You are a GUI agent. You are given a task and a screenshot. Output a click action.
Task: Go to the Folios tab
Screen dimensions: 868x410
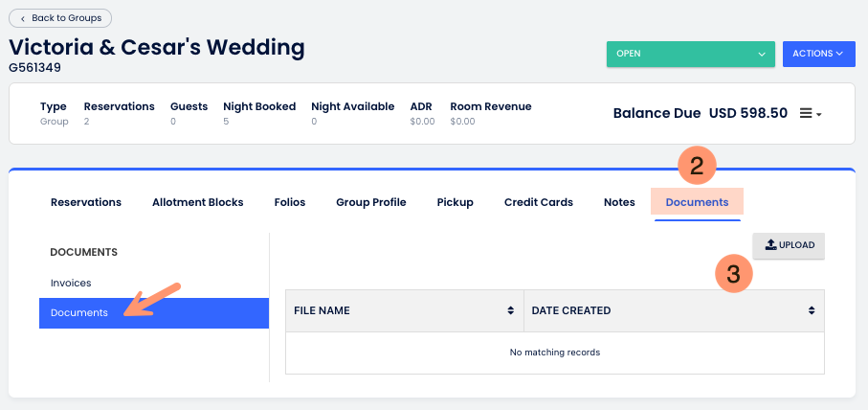(x=289, y=202)
